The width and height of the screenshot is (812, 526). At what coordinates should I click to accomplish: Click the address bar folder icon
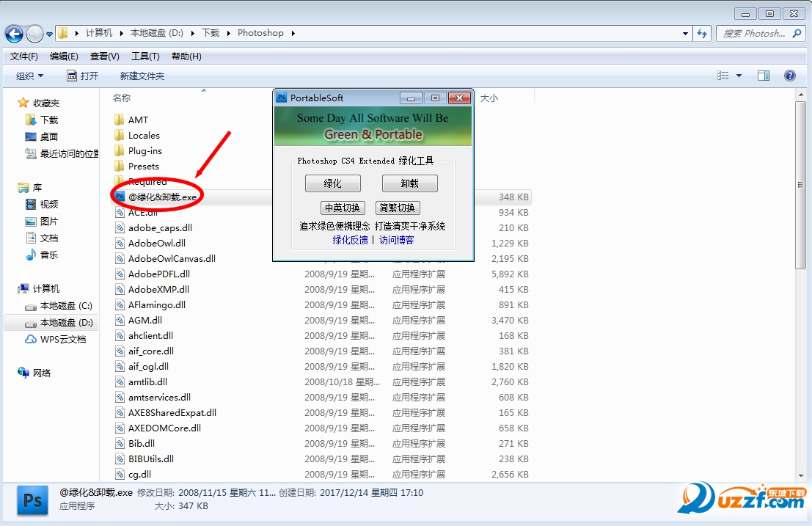pyautogui.click(x=62, y=33)
